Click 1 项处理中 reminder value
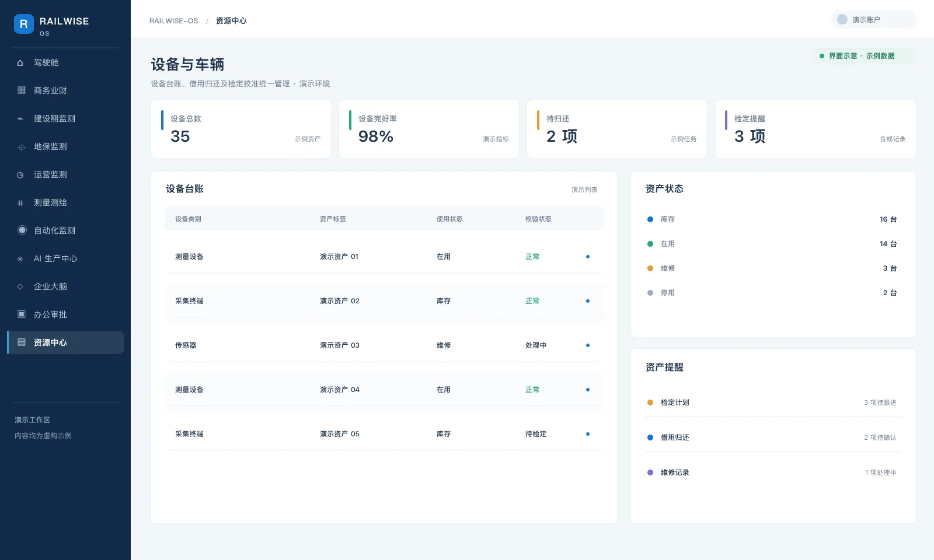This screenshot has height=560, width=934. (881, 473)
